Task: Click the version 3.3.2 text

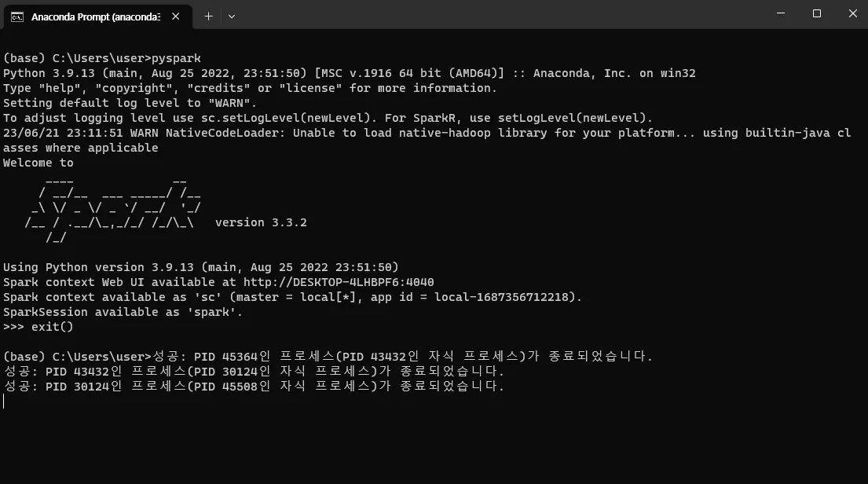Action: (x=261, y=222)
